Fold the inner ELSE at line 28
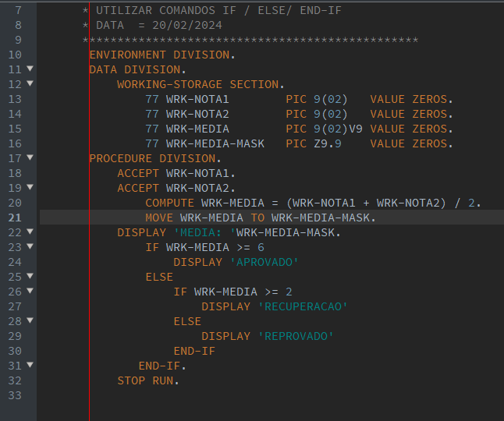The height and width of the screenshot is (421, 504). (x=30, y=320)
